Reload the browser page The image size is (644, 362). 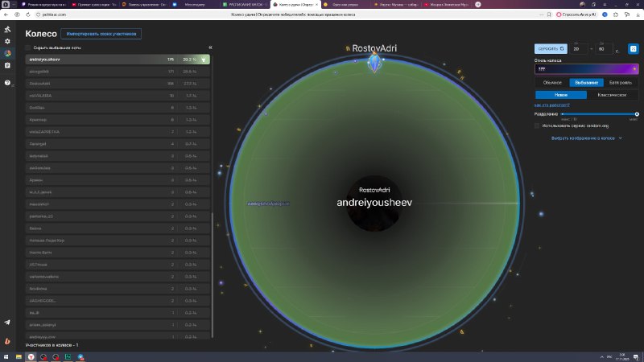27,14
